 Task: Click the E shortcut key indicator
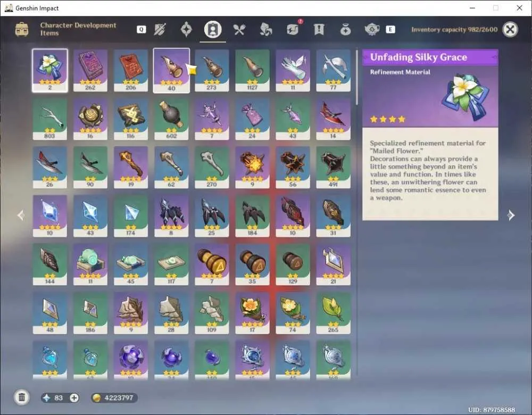[x=390, y=29]
